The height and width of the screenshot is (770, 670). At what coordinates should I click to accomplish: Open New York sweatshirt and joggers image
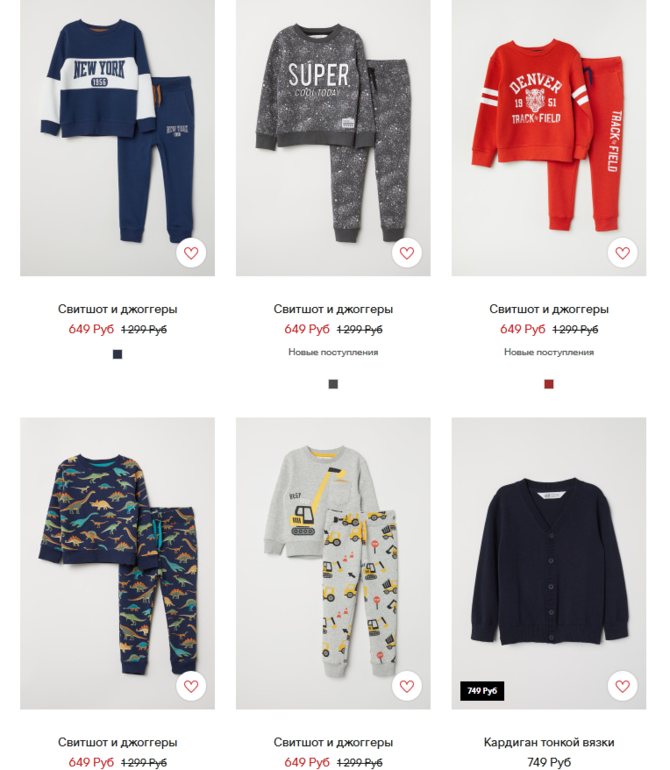tap(117, 138)
